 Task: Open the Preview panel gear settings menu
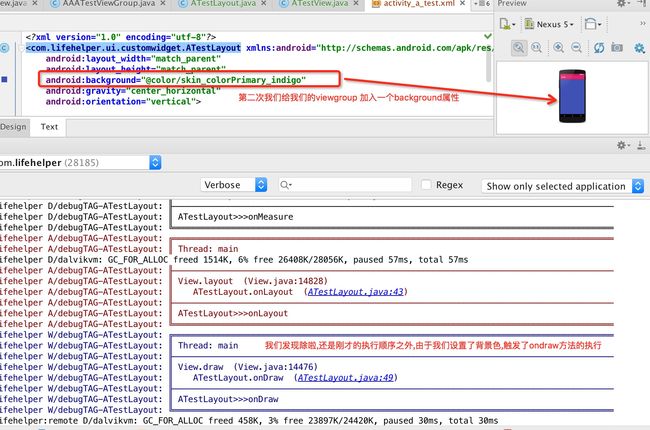622,4
